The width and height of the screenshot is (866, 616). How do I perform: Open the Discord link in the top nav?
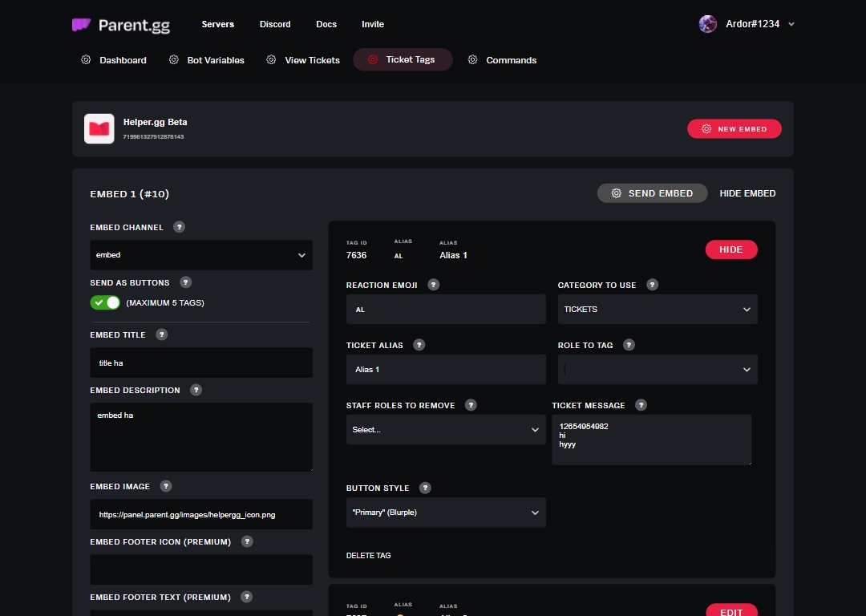275,24
